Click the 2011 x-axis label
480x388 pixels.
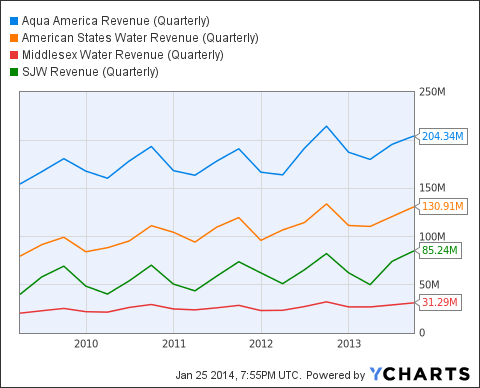(x=174, y=344)
